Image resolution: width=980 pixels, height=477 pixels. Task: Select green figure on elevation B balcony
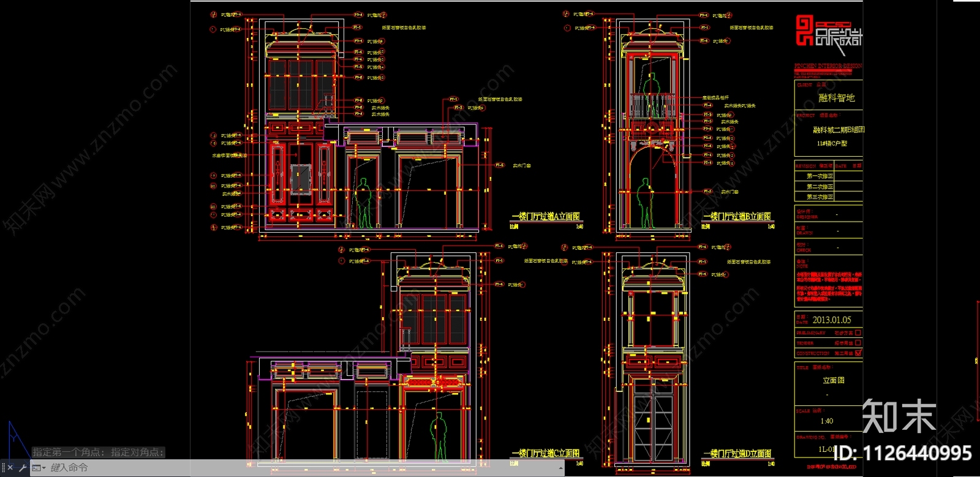pos(652,95)
